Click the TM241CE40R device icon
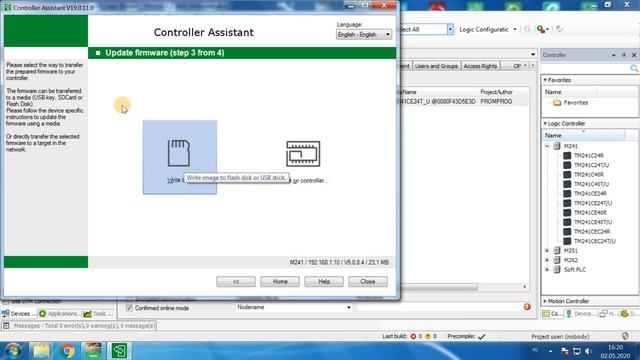The height and width of the screenshot is (360, 640). [567, 213]
